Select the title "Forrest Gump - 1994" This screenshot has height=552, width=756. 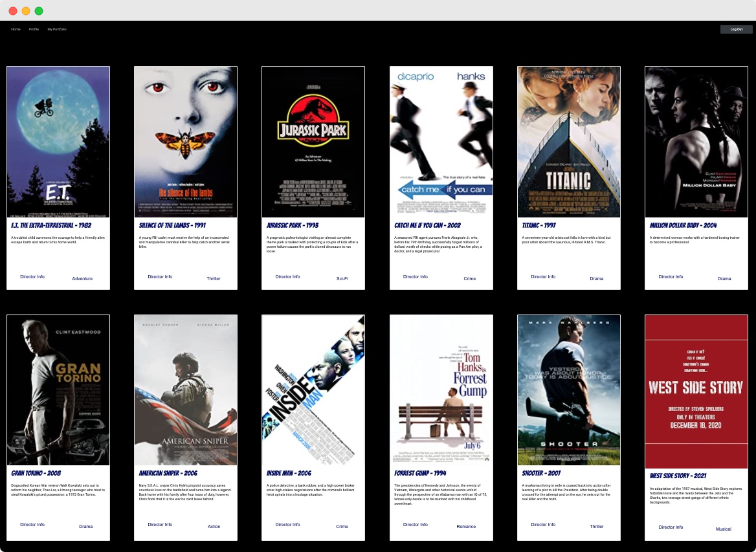(421, 473)
